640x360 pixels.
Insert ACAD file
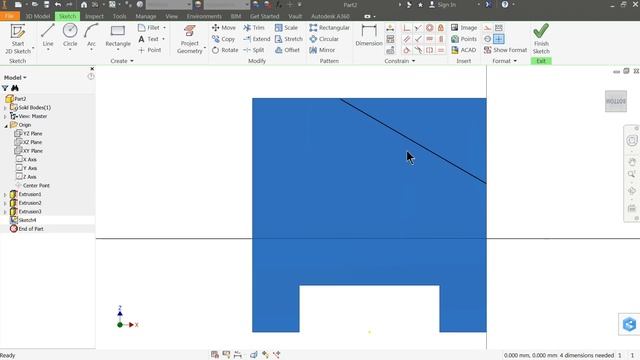(x=464, y=50)
